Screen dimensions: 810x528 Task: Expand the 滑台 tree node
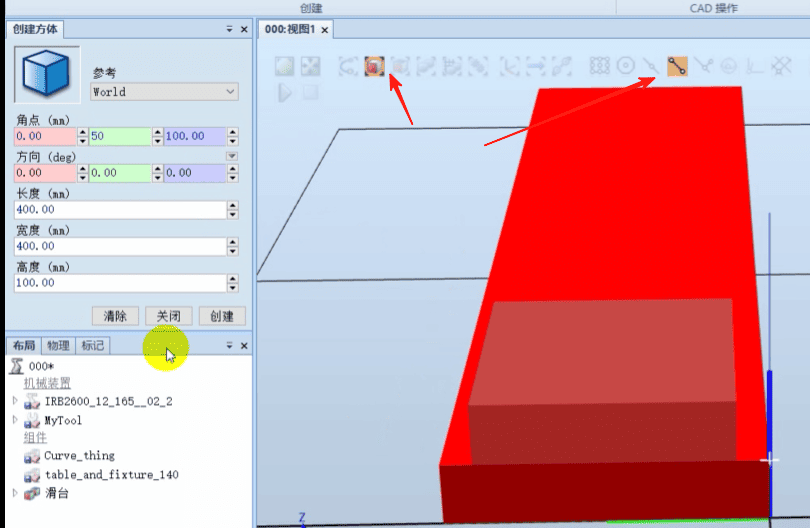click(x=15, y=492)
